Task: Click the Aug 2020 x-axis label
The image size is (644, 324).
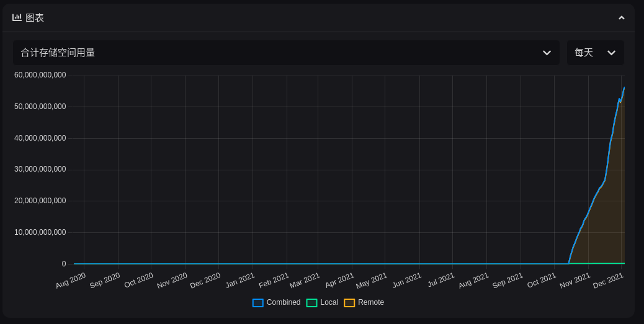Action: coord(71,281)
